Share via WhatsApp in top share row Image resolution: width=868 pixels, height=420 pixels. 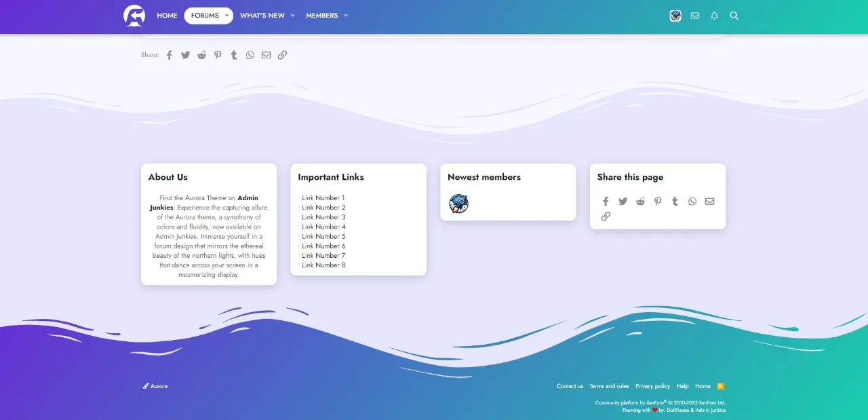tap(250, 55)
